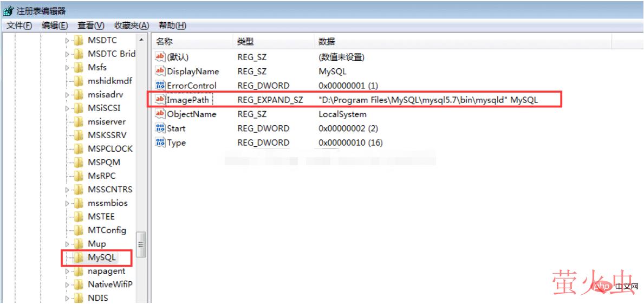This screenshot has width=644, height=304.
Task: Click the MSSCNTRS folder icon
Action: [79, 189]
